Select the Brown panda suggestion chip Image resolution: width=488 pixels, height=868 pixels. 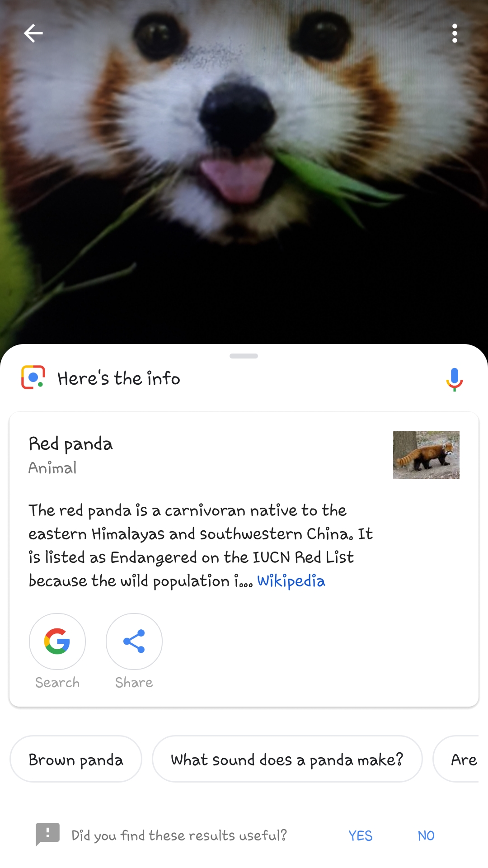coord(76,759)
